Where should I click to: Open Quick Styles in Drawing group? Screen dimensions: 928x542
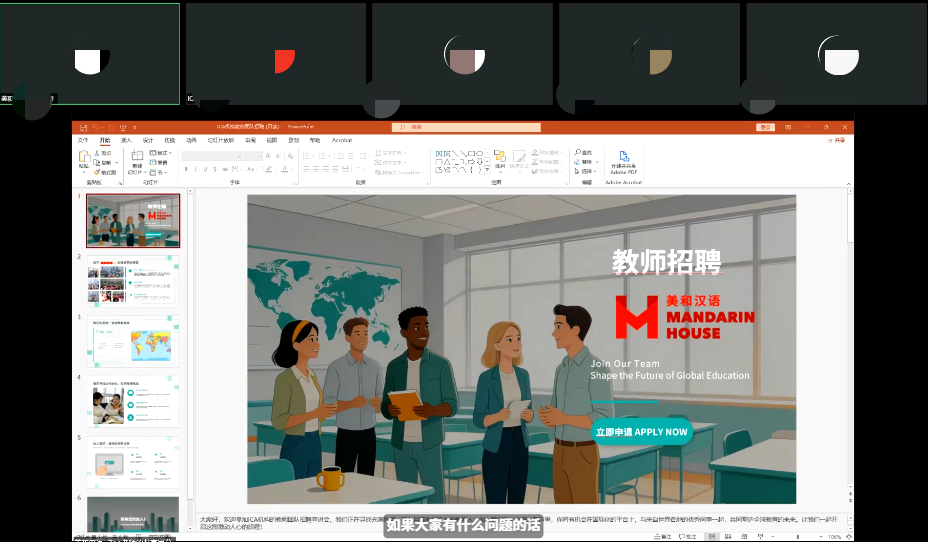point(519,161)
